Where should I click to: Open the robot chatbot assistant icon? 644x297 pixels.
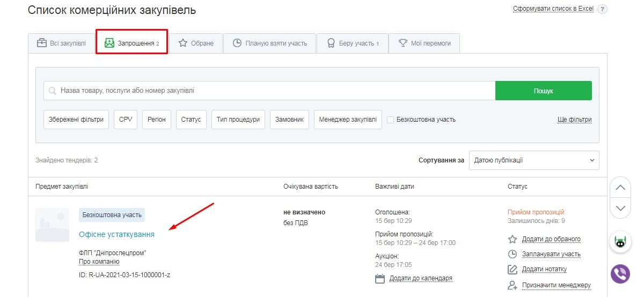click(x=620, y=242)
